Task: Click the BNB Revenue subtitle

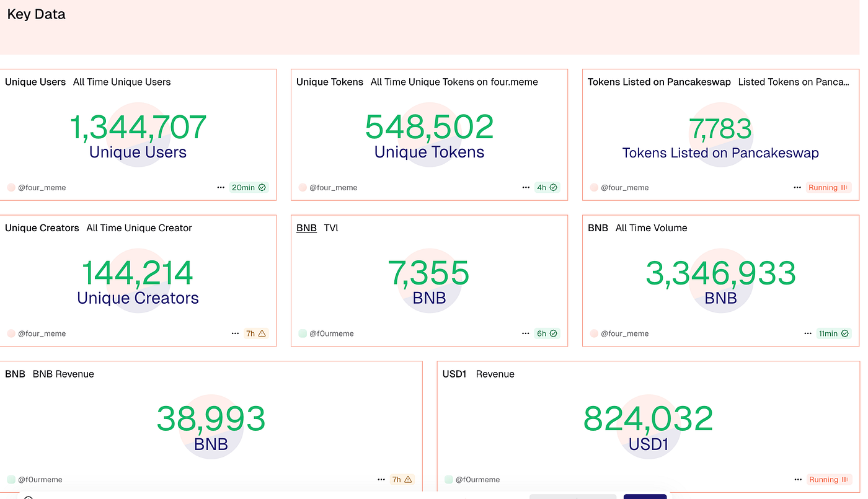Action: click(63, 374)
